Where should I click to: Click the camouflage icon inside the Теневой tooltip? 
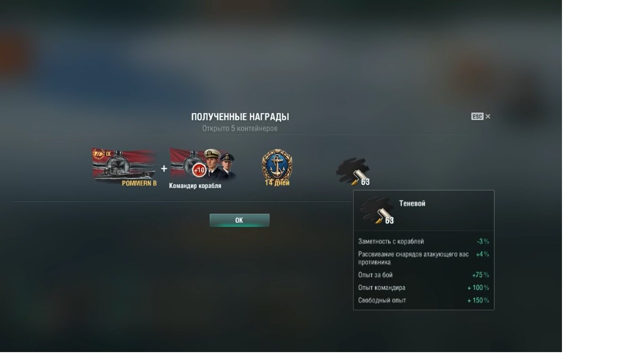[x=377, y=210]
